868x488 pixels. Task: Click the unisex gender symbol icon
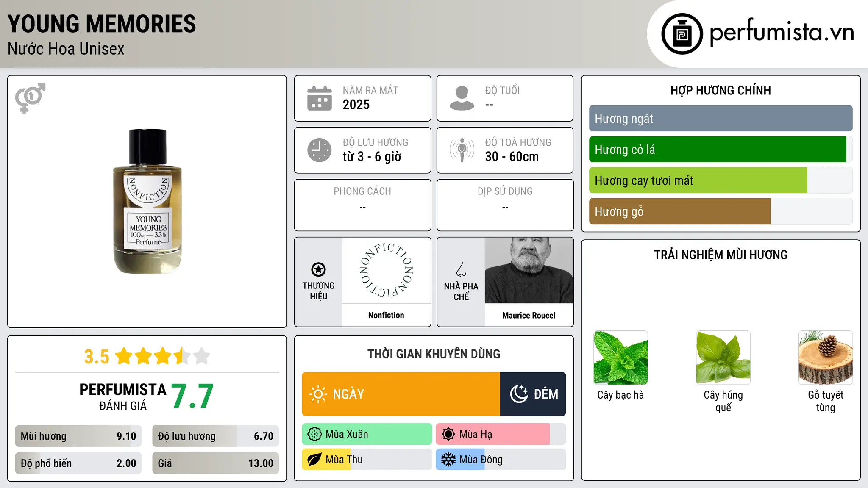[x=30, y=98]
